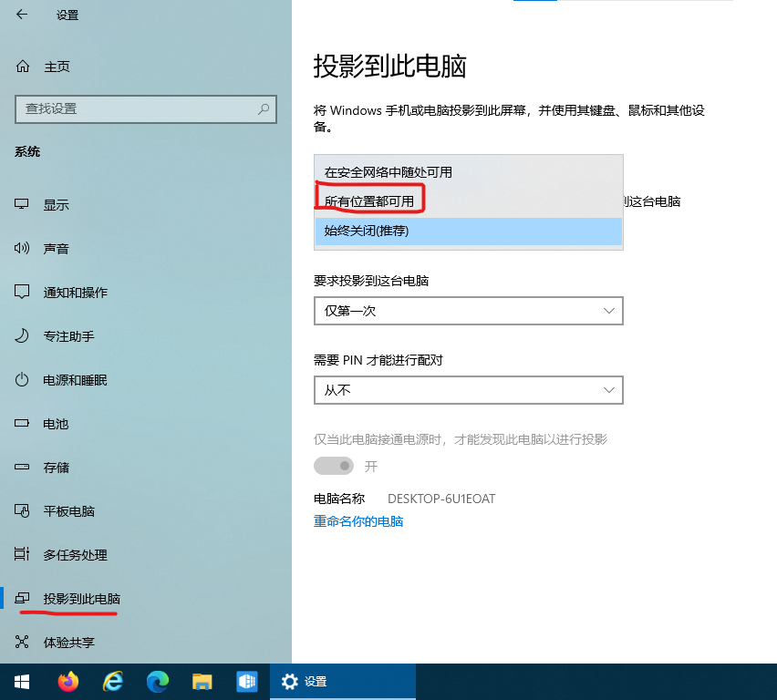Launch Firefox from the taskbar
Image resolution: width=777 pixels, height=700 pixels.
(68, 681)
